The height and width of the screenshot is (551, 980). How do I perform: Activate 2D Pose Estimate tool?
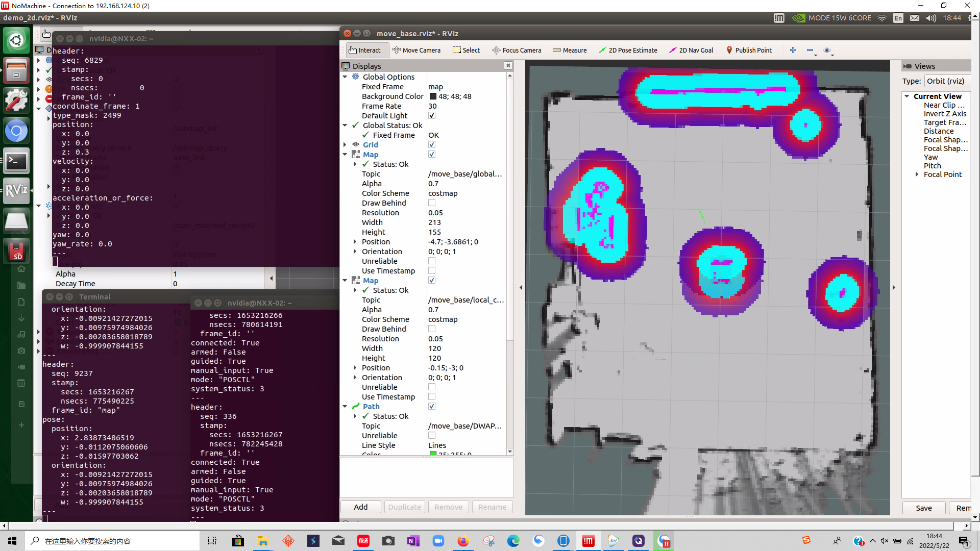point(628,50)
